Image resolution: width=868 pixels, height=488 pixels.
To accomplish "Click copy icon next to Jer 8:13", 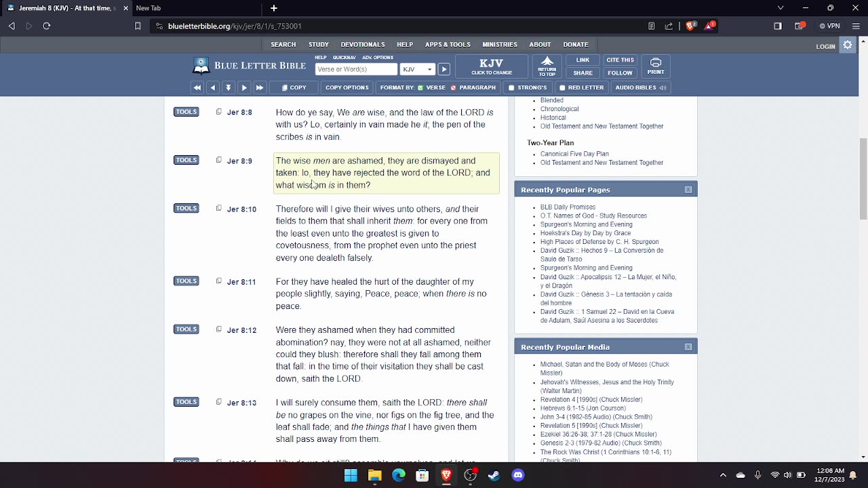I will coord(218,401).
